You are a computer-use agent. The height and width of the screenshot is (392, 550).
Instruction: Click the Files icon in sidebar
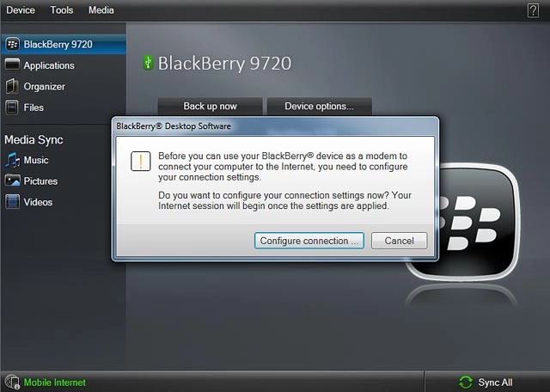click(12, 107)
